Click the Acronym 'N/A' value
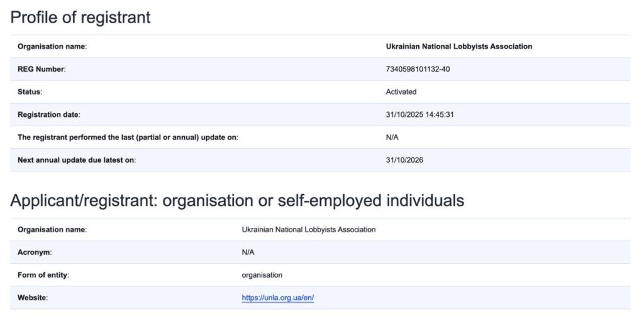This screenshot has width=644, height=319. (248, 252)
